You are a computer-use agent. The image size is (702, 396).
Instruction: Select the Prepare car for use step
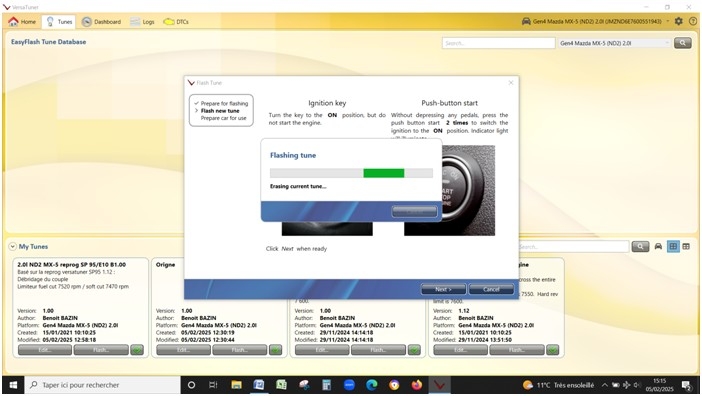(223, 118)
